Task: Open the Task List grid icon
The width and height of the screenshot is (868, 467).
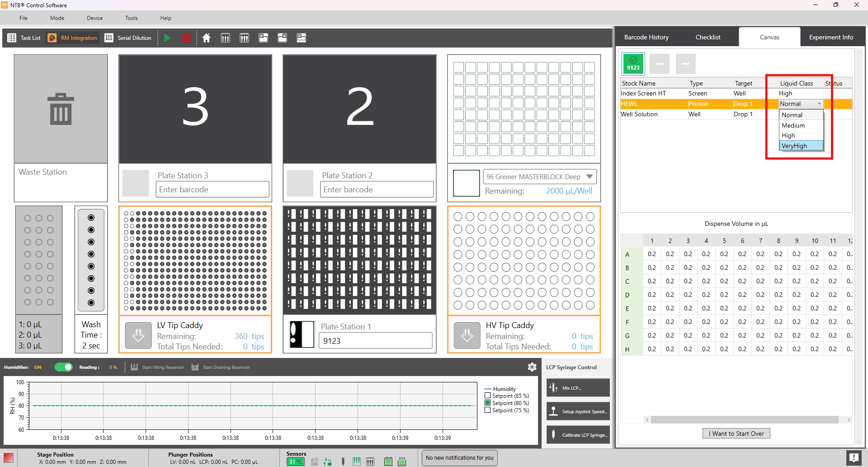Action: 12,38
